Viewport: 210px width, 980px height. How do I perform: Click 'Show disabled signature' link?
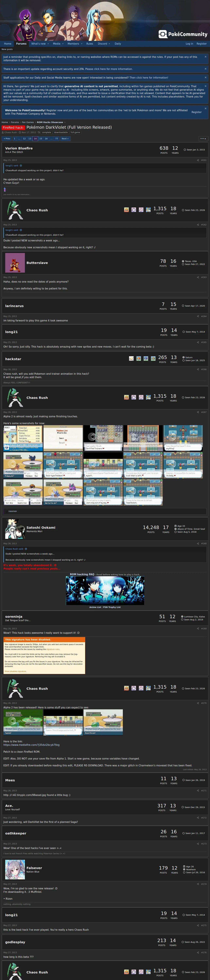tap(16, 671)
